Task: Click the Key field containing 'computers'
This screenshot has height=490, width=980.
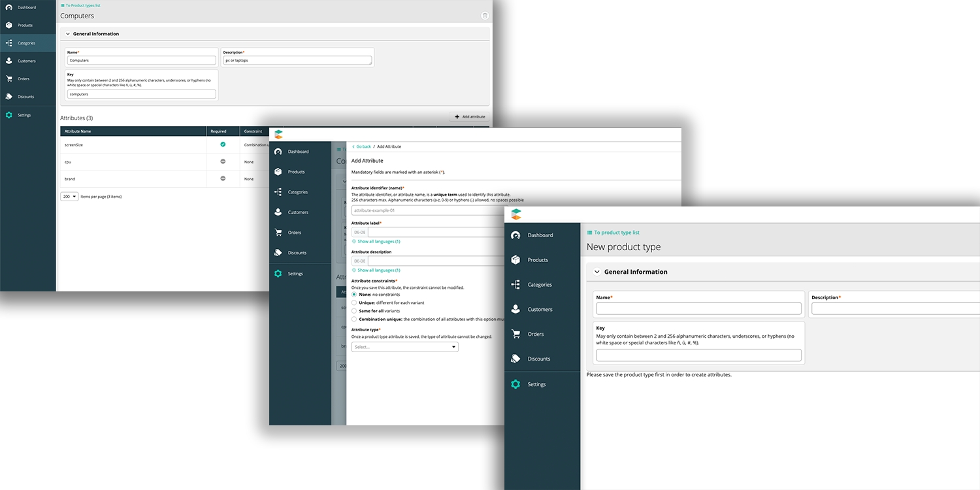Action: 141,94
